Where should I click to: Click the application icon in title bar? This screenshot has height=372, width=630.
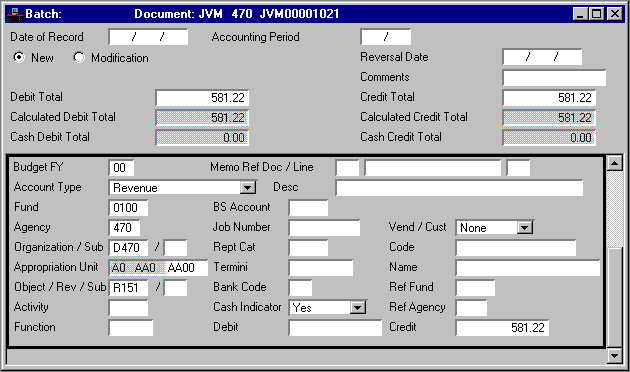click(14, 14)
